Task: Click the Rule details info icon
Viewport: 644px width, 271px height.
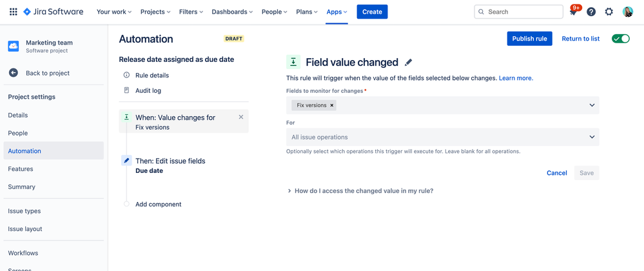Action: tap(126, 75)
